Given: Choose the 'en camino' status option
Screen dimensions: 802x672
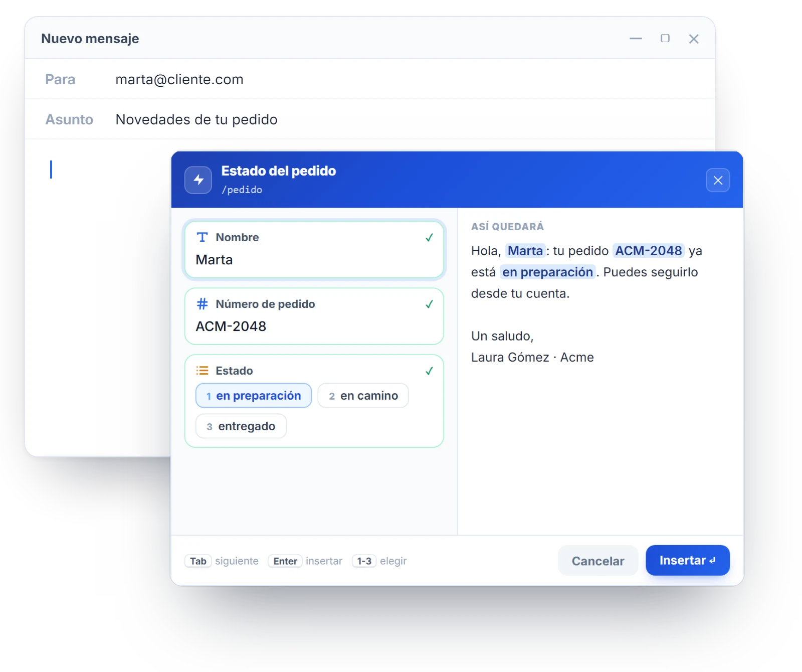Looking at the screenshot, I should click(x=363, y=396).
